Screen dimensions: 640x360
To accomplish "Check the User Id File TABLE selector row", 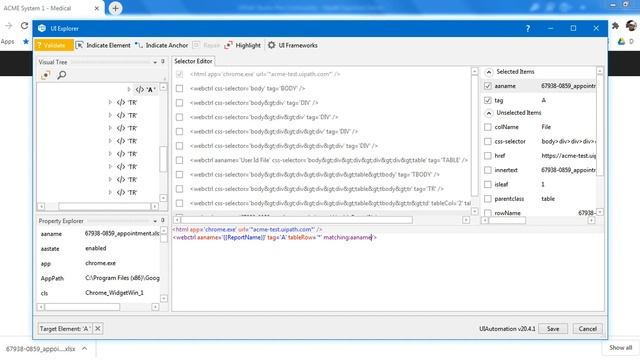I will pos(179,160).
